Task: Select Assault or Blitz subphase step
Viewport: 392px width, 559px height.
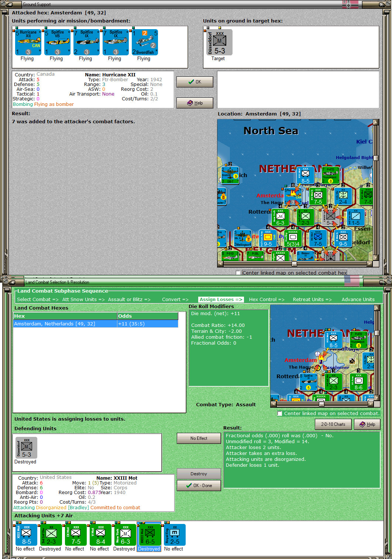Action: [129, 300]
